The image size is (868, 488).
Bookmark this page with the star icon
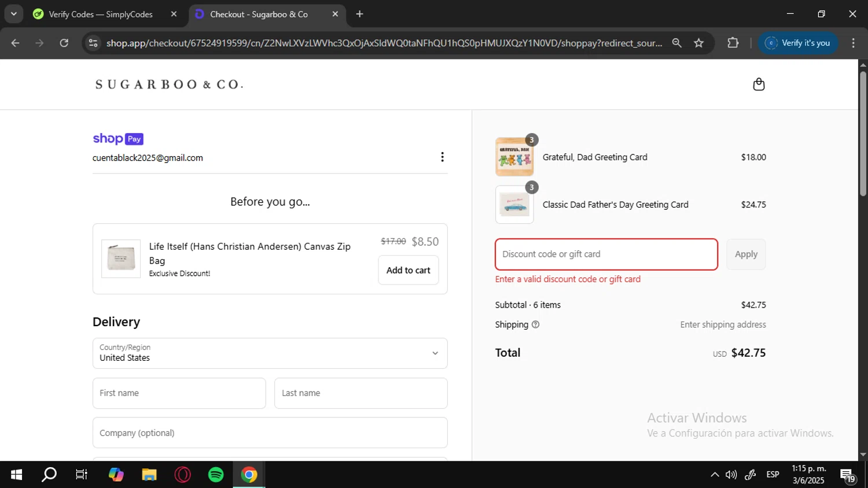(699, 43)
